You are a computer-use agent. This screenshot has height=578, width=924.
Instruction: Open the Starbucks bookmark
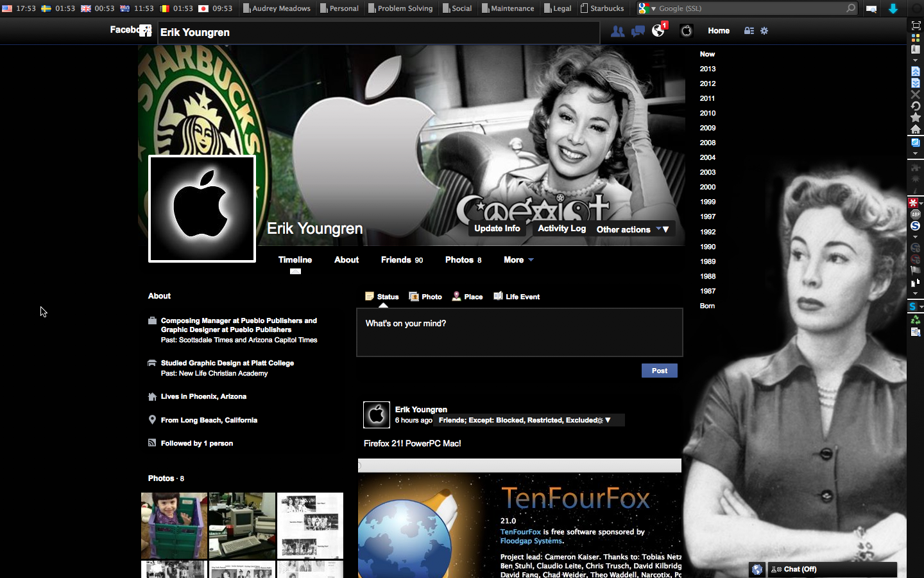tap(602, 8)
